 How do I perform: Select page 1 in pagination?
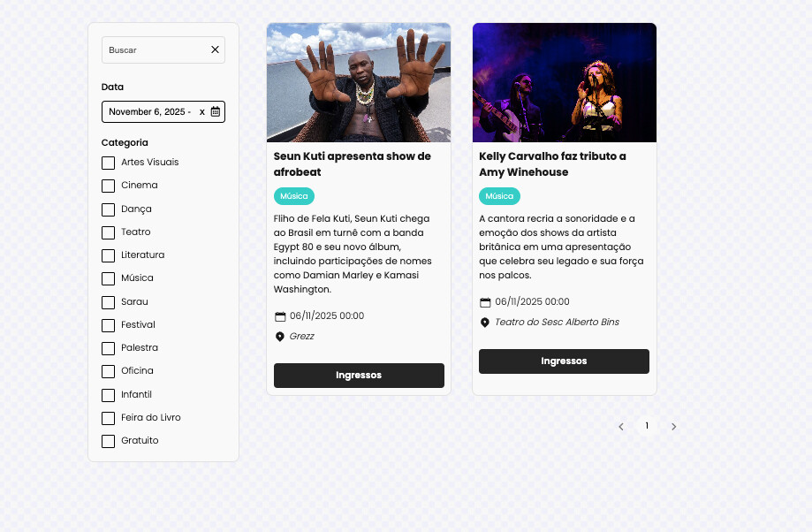pyautogui.click(x=647, y=426)
